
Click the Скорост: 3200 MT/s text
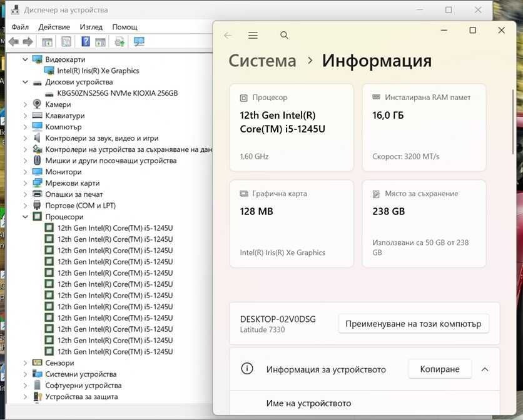405,157
